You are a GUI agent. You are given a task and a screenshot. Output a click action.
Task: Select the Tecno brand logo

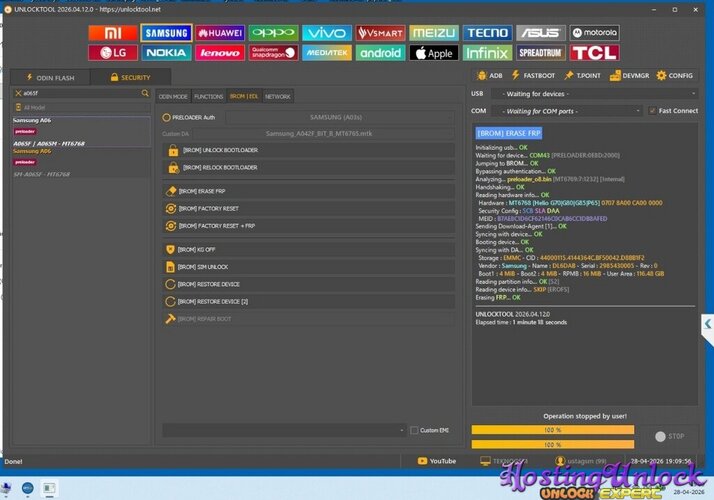pos(487,33)
